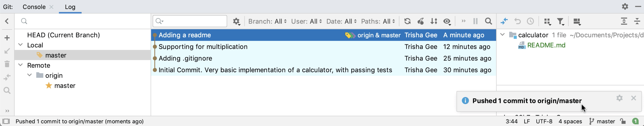Open commit history with the clock icon

530,21
